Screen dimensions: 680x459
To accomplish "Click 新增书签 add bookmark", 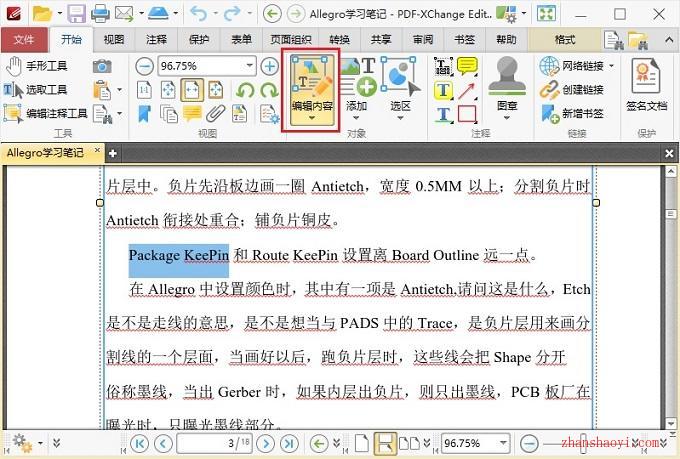I will pyautogui.click(x=572, y=114).
